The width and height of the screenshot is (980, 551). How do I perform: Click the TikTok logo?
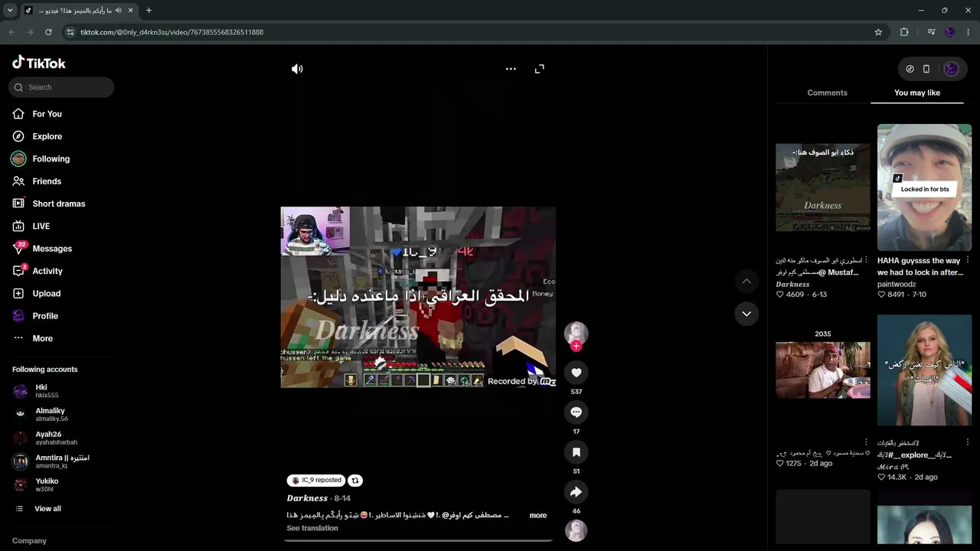point(39,63)
